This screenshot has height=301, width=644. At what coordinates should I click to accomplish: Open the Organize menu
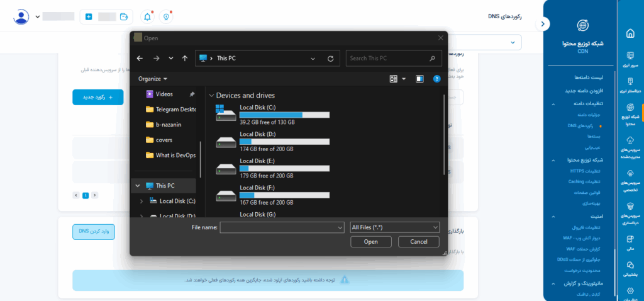click(152, 79)
